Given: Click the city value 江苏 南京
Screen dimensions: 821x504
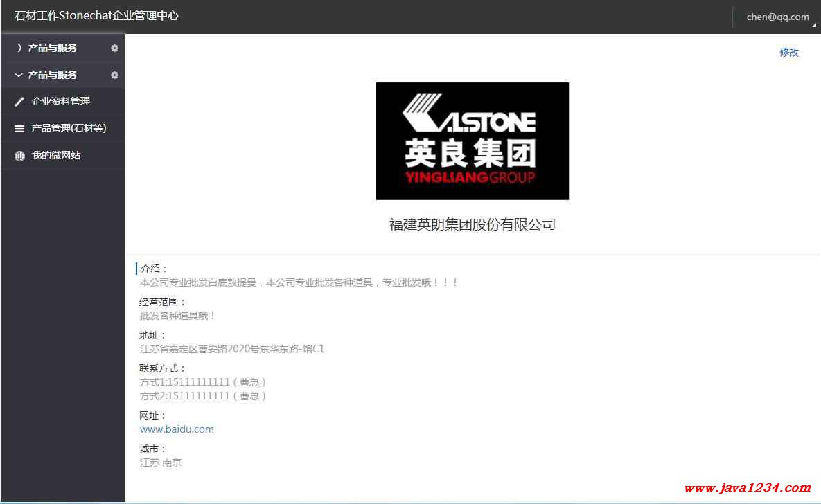Looking at the screenshot, I should click(161, 462).
